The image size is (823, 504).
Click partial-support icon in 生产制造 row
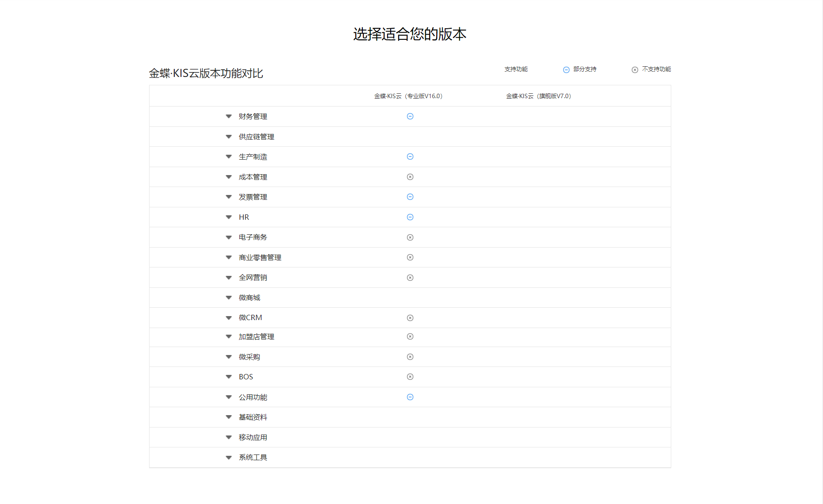click(x=410, y=157)
